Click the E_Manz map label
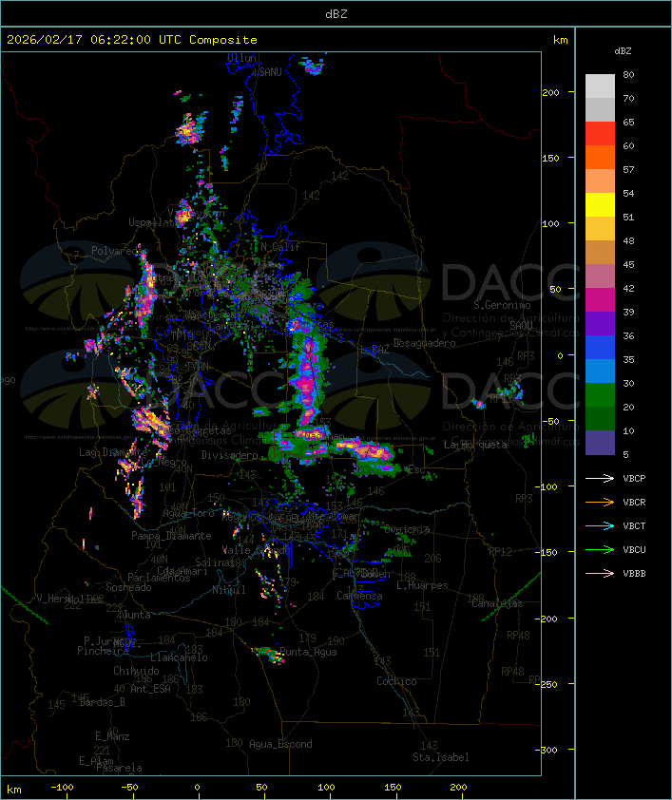 tap(112, 736)
